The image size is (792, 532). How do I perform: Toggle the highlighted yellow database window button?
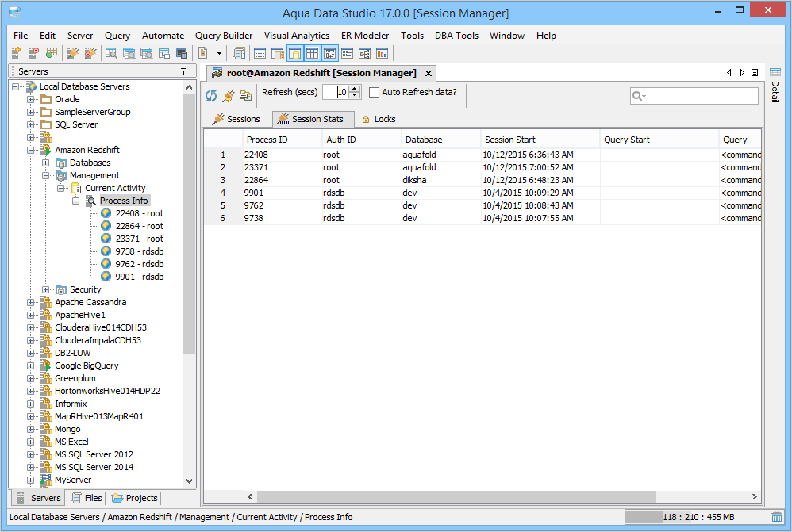click(x=295, y=53)
